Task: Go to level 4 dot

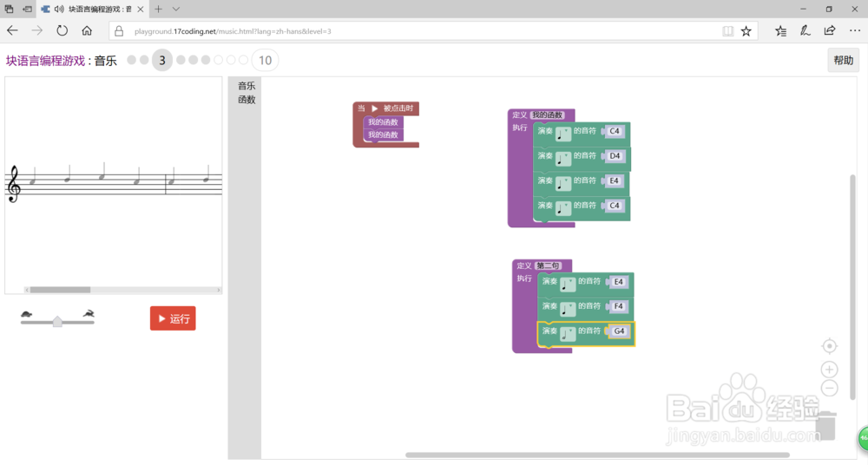Action: [181, 60]
